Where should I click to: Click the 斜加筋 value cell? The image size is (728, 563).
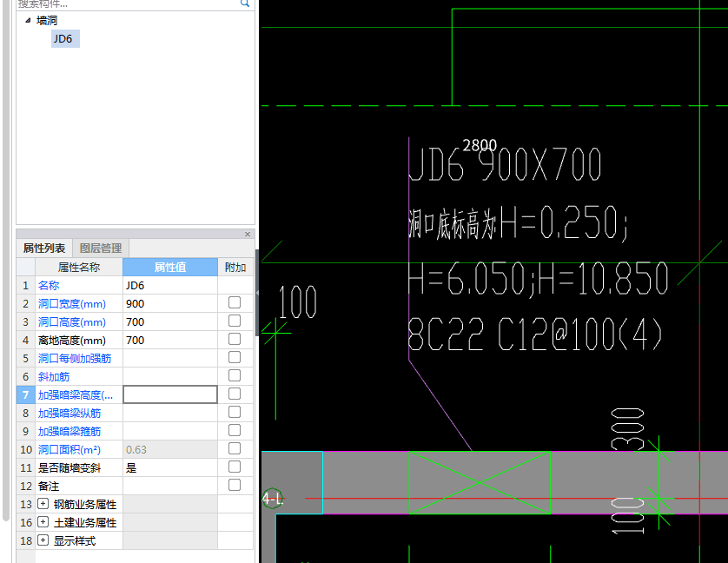click(x=170, y=377)
